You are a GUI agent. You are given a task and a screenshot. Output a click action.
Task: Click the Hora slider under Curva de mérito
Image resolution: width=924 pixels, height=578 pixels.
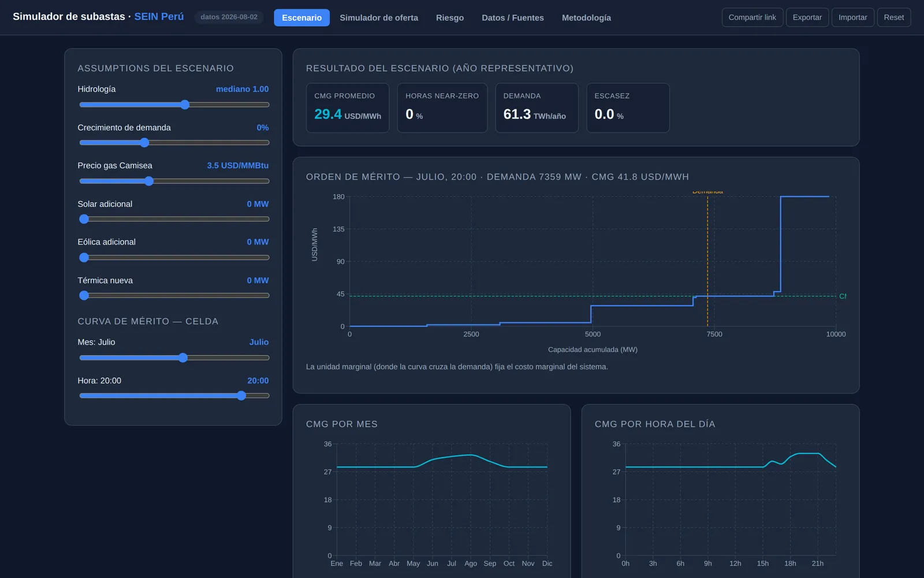174,396
